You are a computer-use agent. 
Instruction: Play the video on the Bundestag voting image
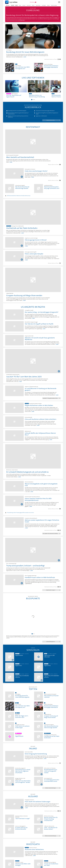(x=59, y=47)
